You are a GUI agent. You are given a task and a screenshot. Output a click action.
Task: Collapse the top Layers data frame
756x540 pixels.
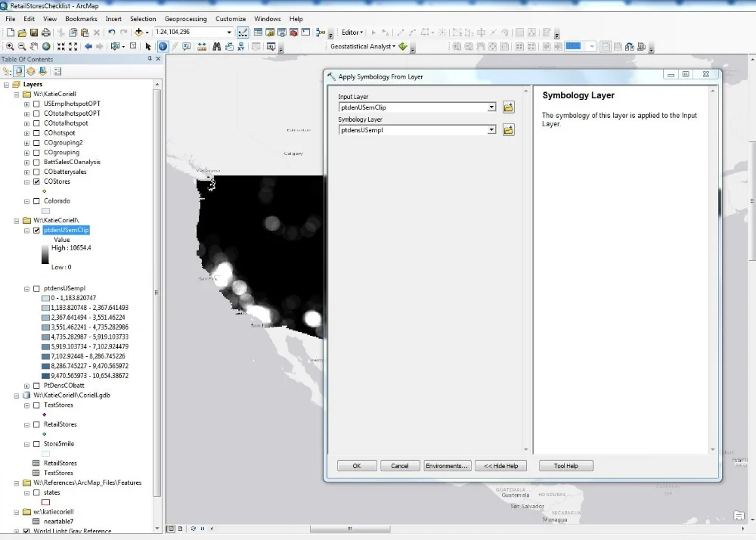coord(6,85)
